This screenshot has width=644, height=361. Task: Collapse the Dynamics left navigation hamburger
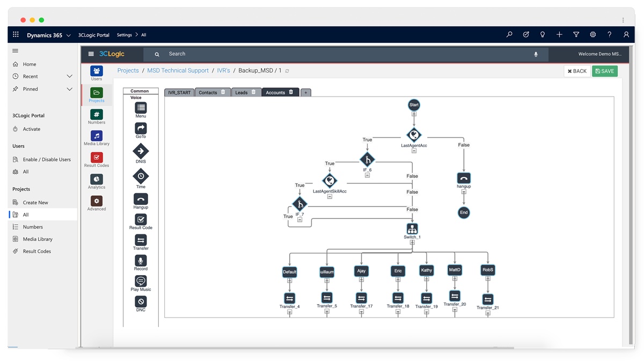(x=15, y=51)
